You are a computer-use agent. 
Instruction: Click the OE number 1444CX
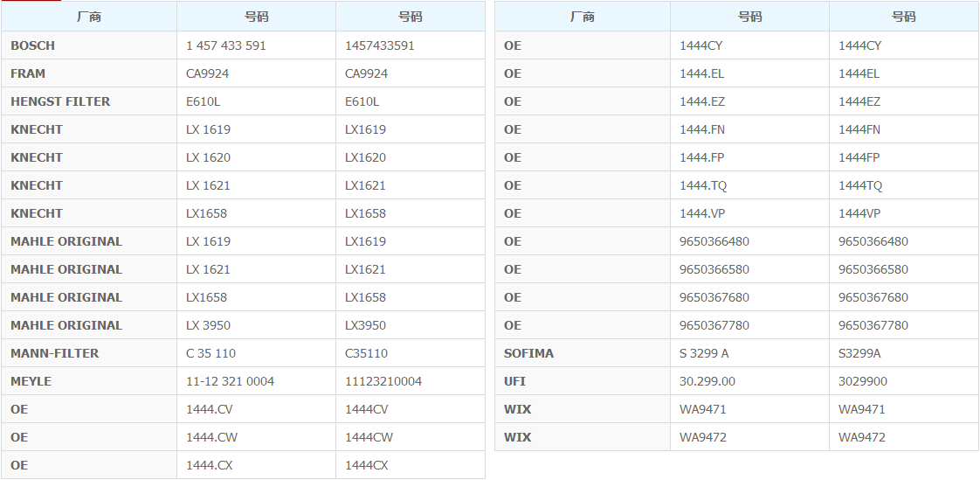[x=366, y=465]
